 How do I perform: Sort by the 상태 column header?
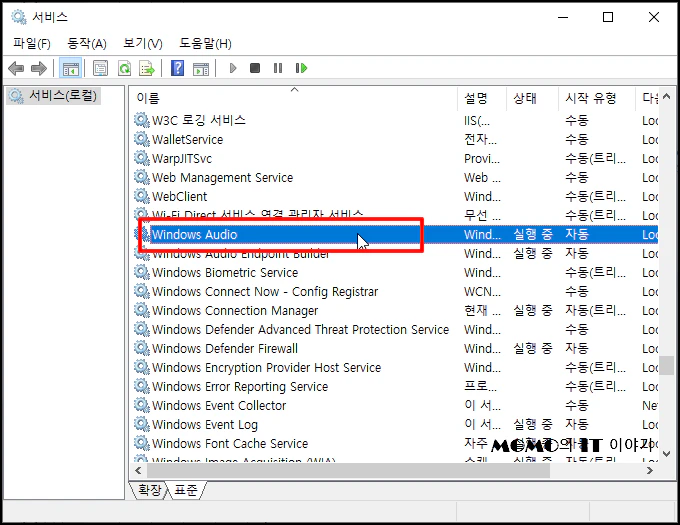pos(532,98)
